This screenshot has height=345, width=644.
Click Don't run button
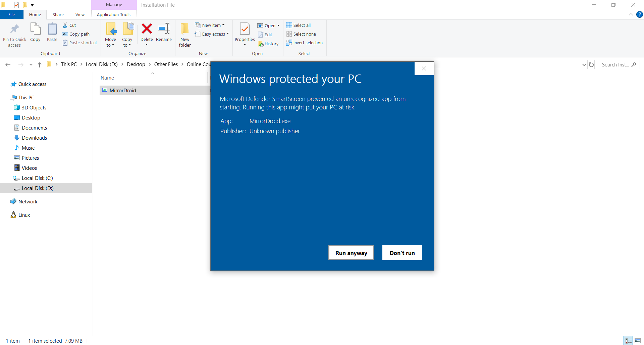coord(402,253)
